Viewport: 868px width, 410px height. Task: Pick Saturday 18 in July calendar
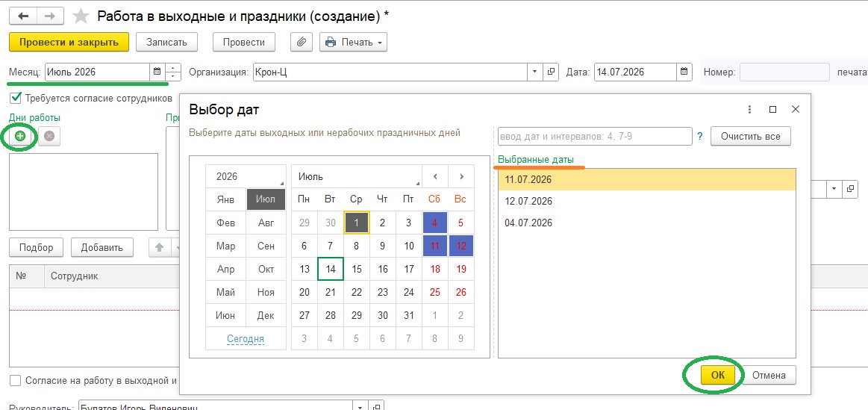[x=434, y=270]
